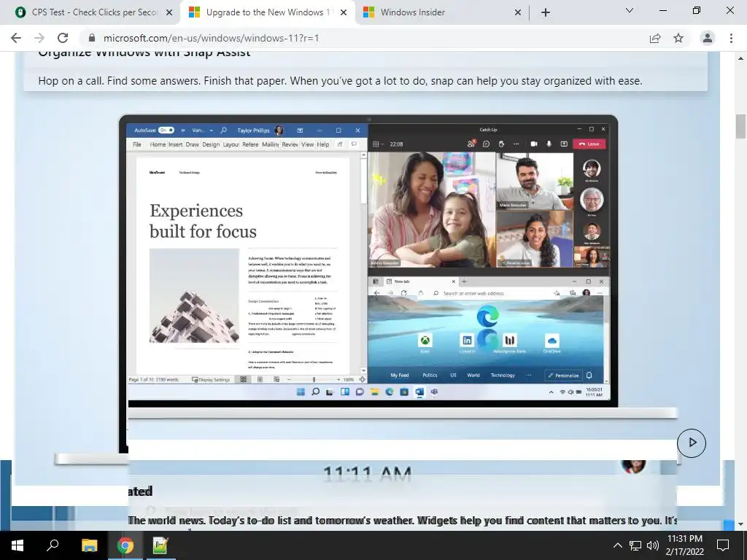This screenshot has width=747, height=560.
Task: Share this page using the share icon
Action: click(655, 38)
